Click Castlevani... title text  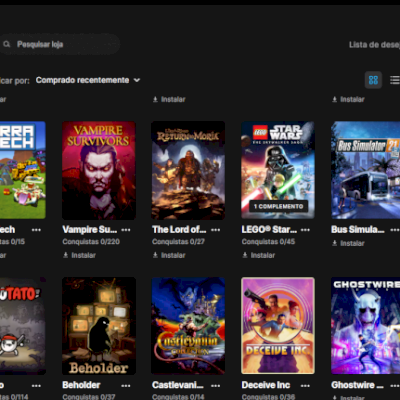[178, 385]
